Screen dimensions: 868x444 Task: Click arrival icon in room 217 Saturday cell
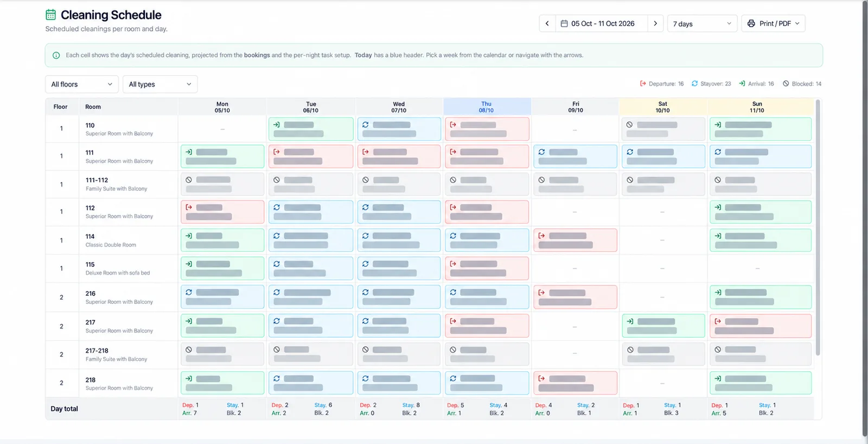tap(630, 321)
